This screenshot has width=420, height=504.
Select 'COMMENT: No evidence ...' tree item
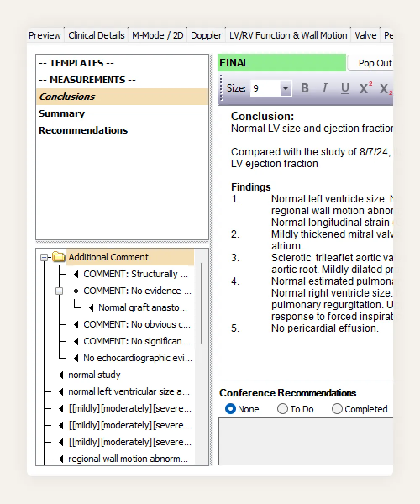[137, 291]
